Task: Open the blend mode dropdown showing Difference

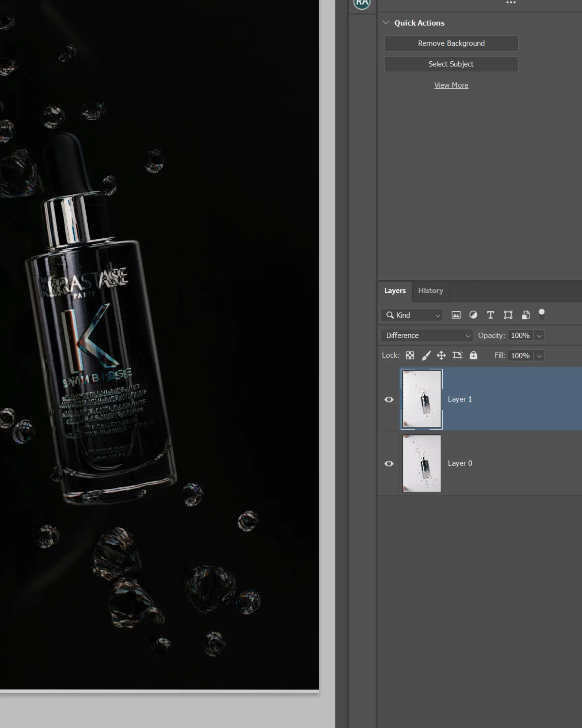Action: 426,335
